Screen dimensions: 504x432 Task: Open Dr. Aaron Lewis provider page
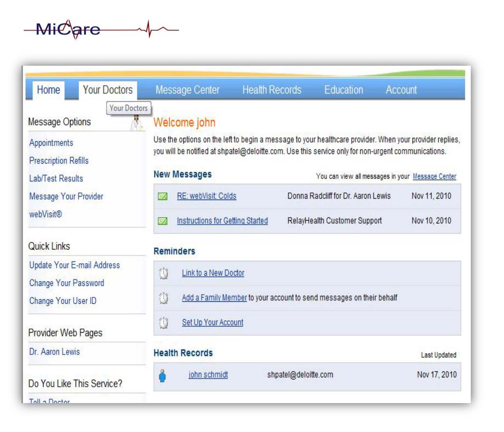(x=54, y=352)
